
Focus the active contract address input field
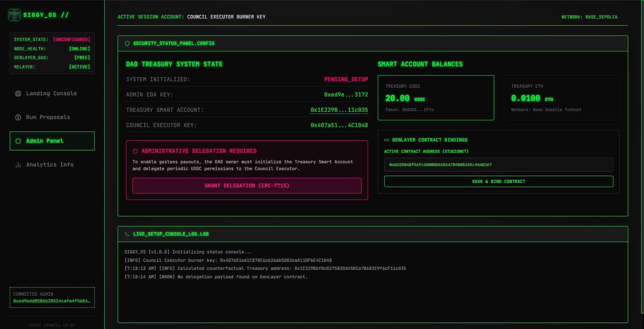[x=499, y=165]
